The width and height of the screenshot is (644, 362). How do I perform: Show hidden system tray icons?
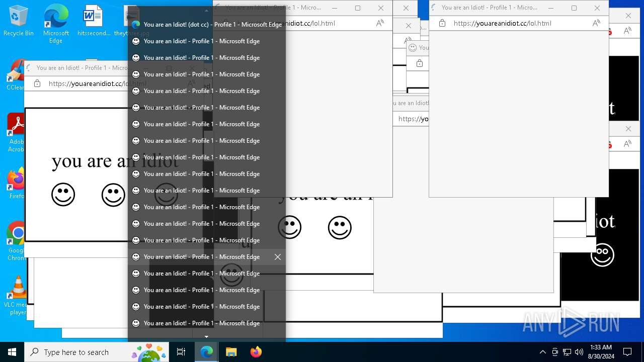click(x=542, y=352)
